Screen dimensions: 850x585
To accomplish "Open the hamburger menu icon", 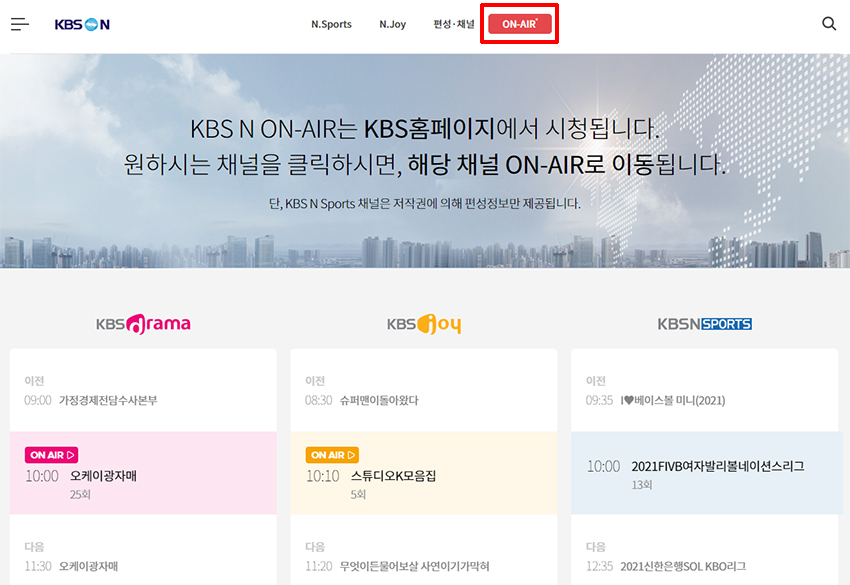I will 20,24.
